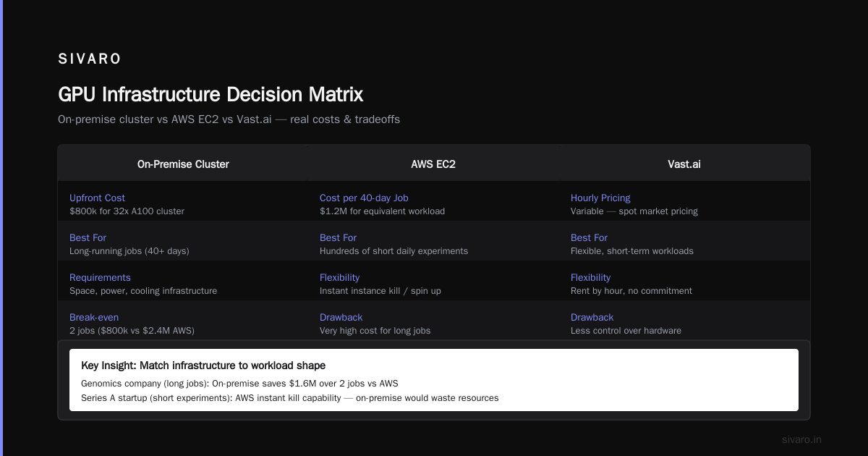Click the Cost per 40-day Job label
The width and height of the screenshot is (868, 456).
[x=364, y=198]
